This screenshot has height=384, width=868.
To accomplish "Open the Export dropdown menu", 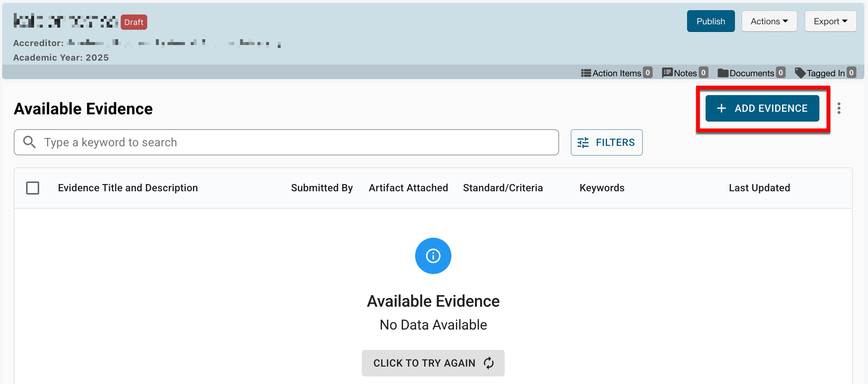I will click(x=830, y=21).
